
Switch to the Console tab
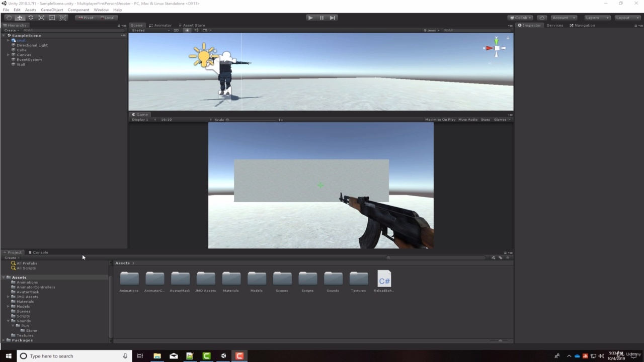[x=40, y=252]
